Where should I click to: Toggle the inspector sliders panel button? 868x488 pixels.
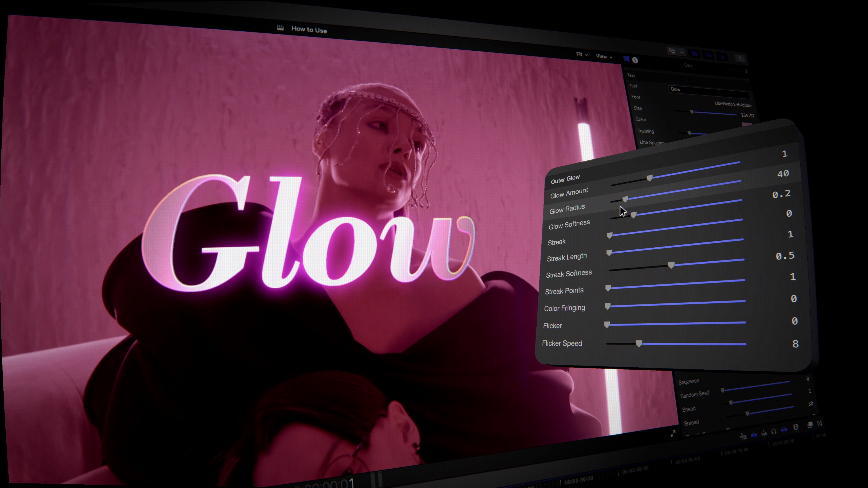coord(722,56)
